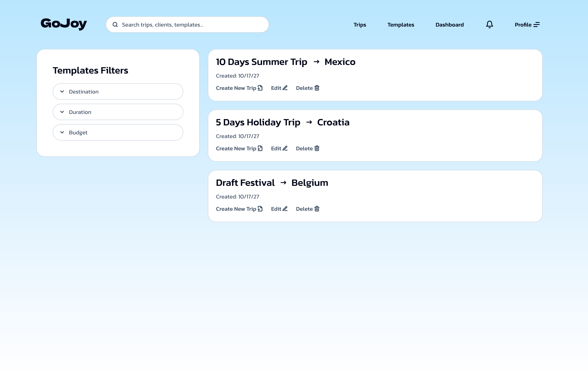Click Edit on the Draft Festival card

pyautogui.click(x=276, y=209)
